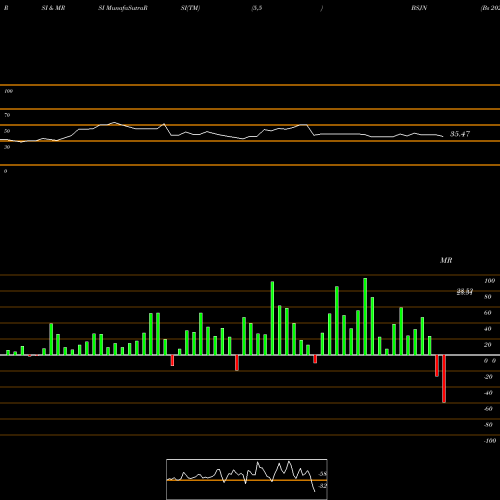Click the 32 value in the mini chart
This screenshot has width=500, height=500.
323,486
